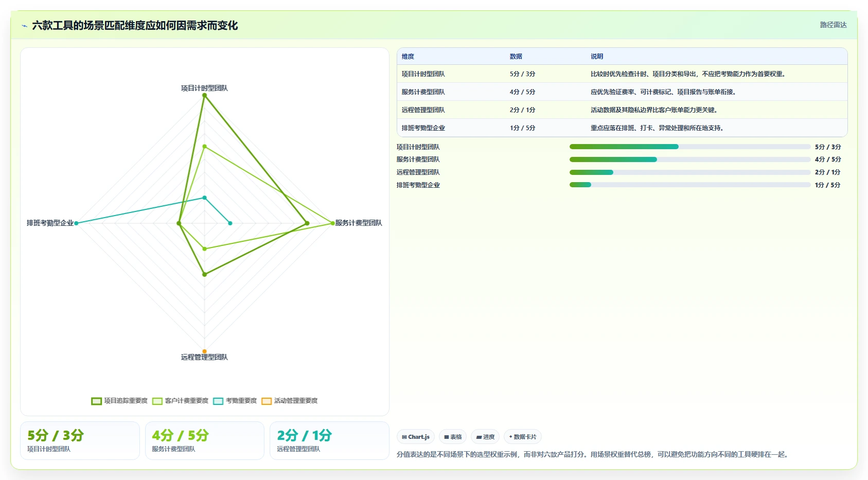
Task: Open the 5分 / 3分 项目计时型团队 stat card
Action: click(x=80, y=440)
